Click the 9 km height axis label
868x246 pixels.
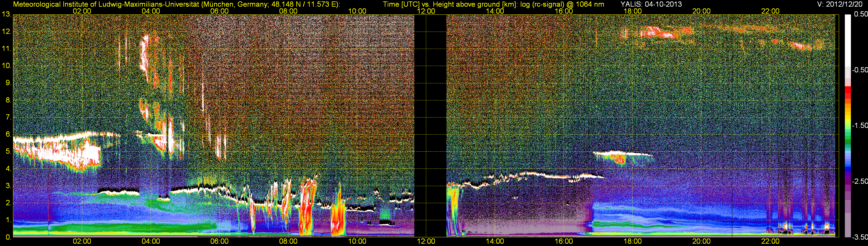pyautogui.click(x=8, y=83)
